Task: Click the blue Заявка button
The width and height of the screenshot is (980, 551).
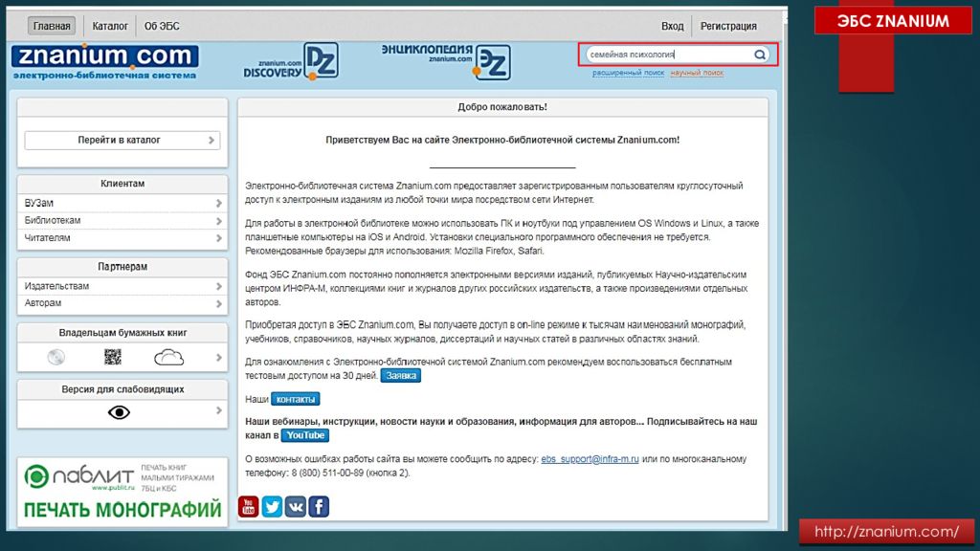Action: 401,375
